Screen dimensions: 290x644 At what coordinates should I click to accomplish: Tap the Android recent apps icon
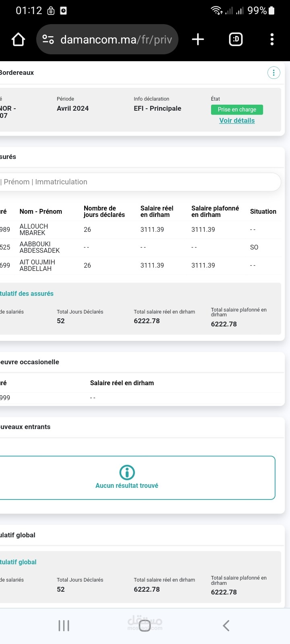click(64, 625)
